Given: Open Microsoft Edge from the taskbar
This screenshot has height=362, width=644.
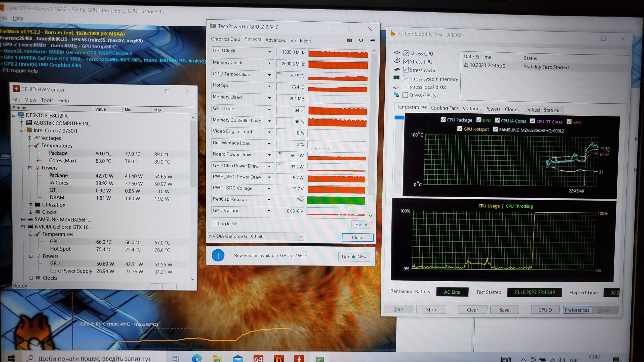Looking at the screenshot, I should (x=197, y=358).
